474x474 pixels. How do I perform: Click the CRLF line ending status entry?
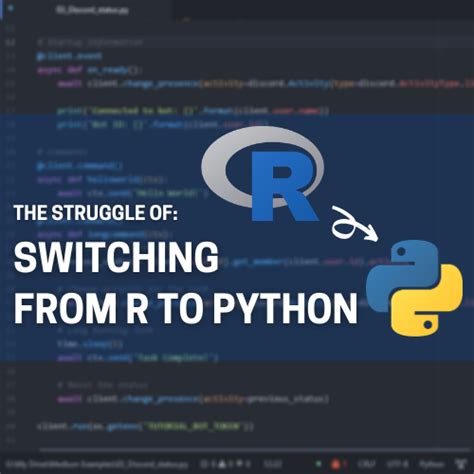[367, 464]
